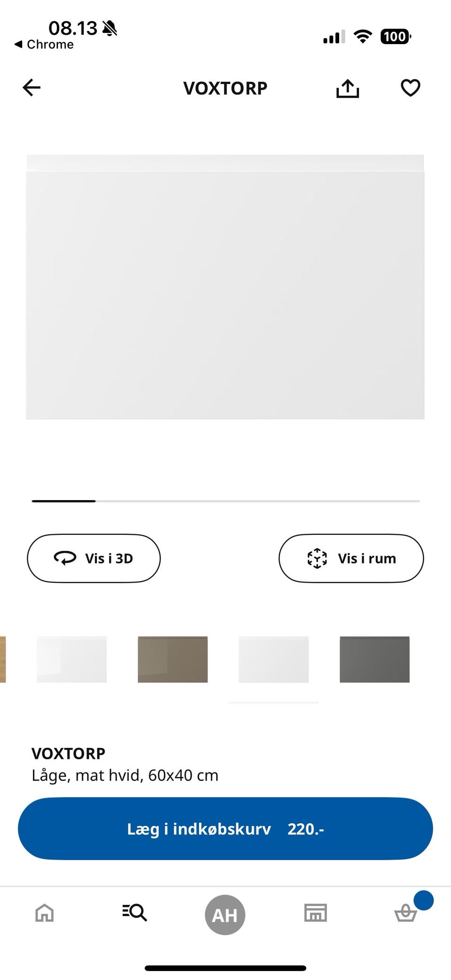
Task: Tap the large VOXTORP door product image
Action: [x=225, y=286]
